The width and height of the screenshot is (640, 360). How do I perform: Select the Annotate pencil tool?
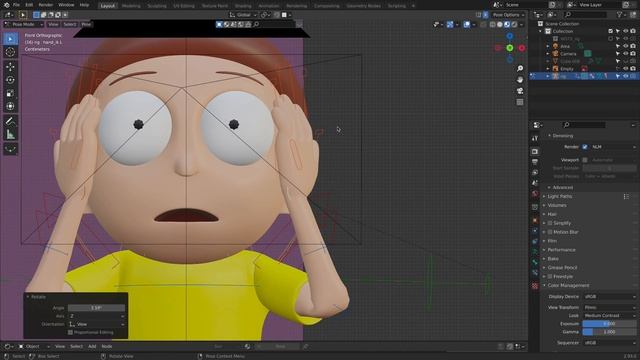[10, 121]
